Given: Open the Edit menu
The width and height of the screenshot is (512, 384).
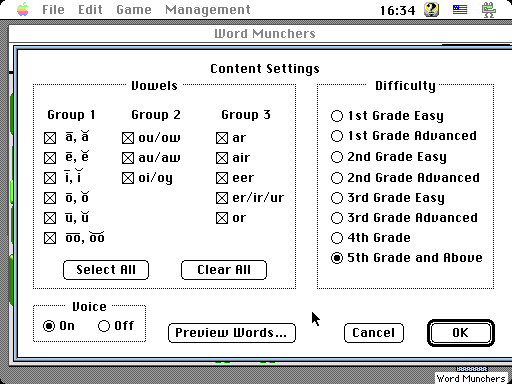Looking at the screenshot, I should tap(90, 10).
